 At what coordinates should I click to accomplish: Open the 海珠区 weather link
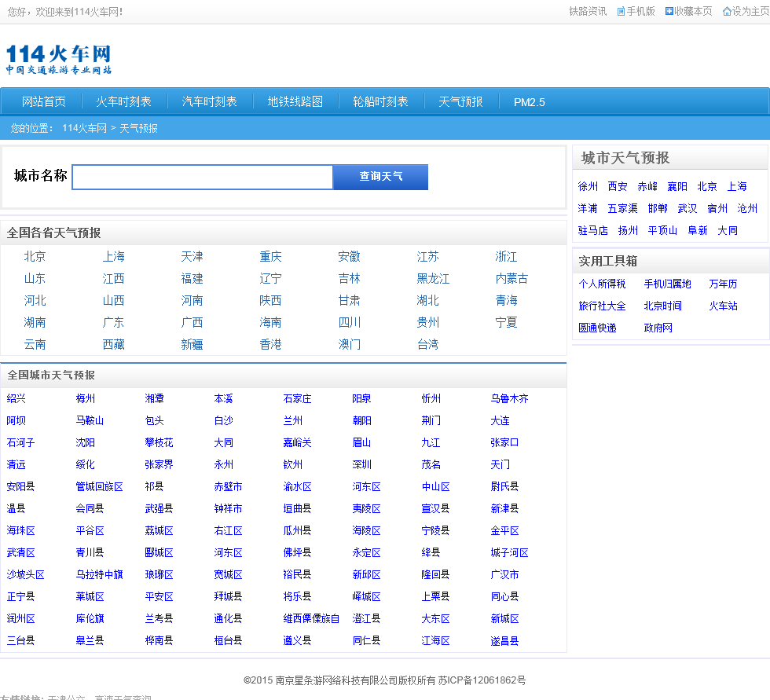pos(20,531)
